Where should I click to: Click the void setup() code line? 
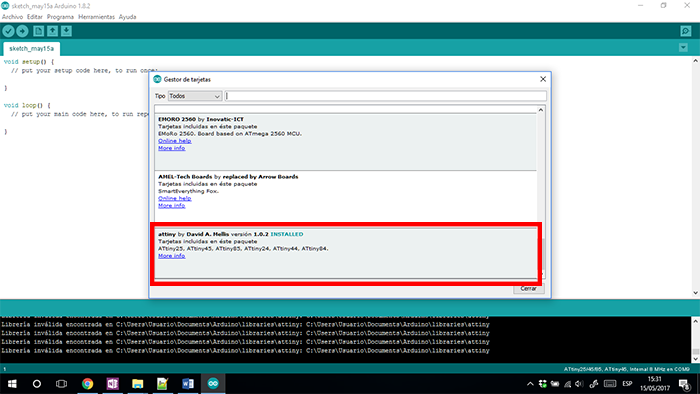(x=29, y=62)
